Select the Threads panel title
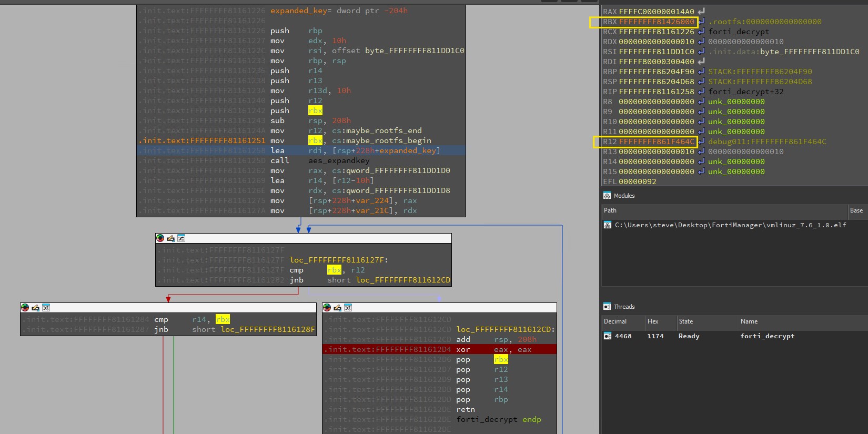Screen dimensions: 868x434 624,307
